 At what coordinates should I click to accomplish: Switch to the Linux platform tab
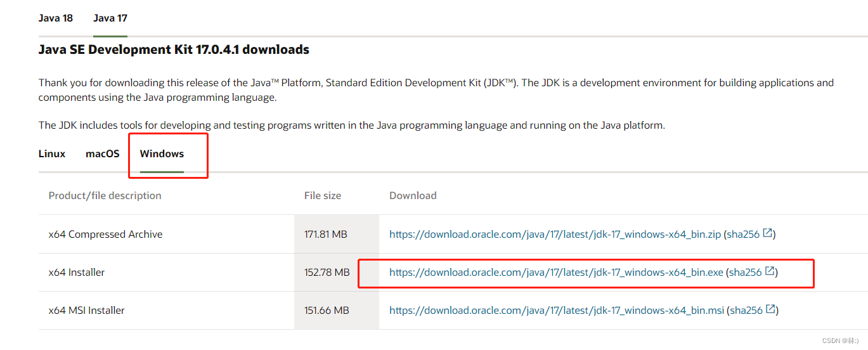coord(52,153)
